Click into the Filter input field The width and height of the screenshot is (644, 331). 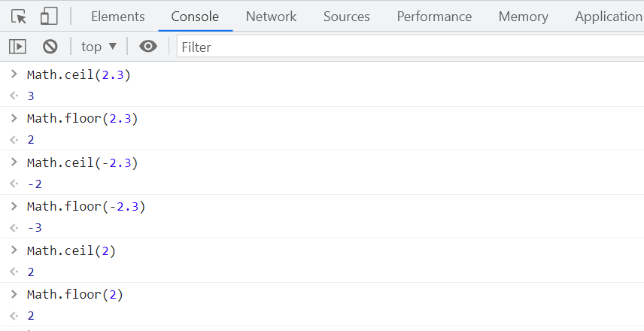click(x=410, y=47)
